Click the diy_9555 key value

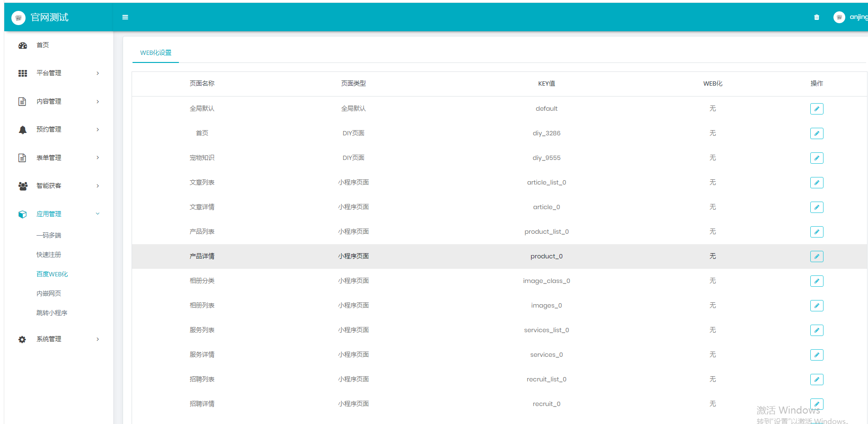547,158
